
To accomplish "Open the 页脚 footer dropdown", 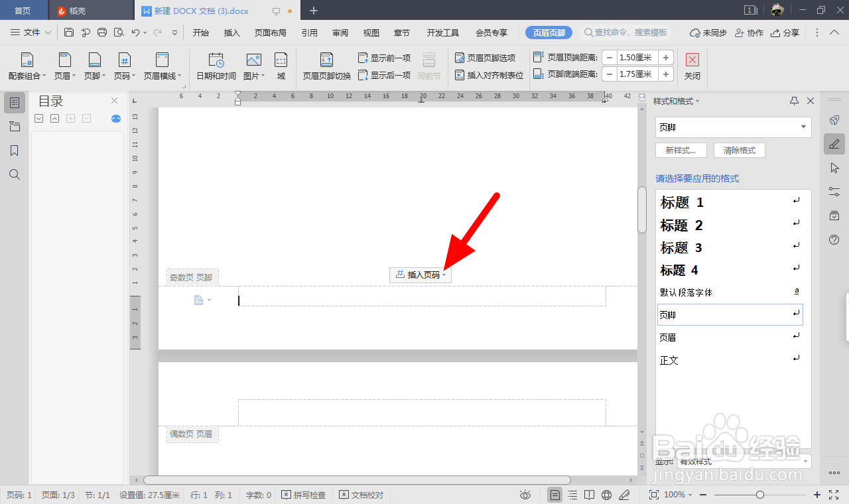I will [94, 67].
